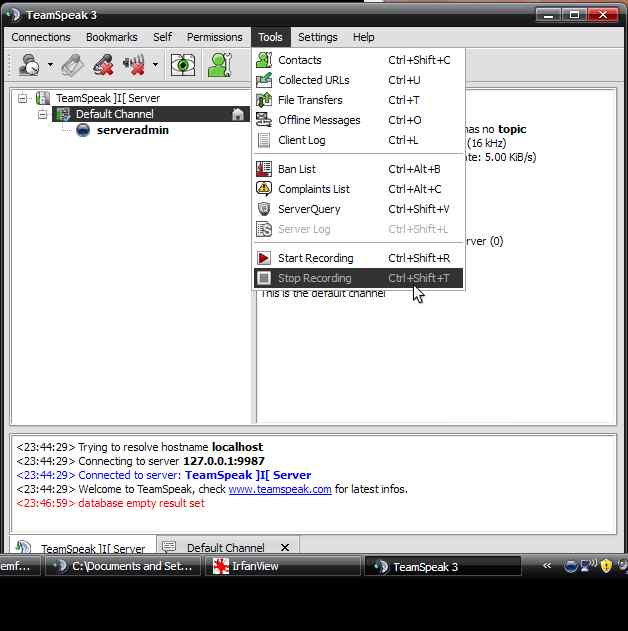Screen dimensions: 628x631
Task: Select the serveradmin user in the tree
Action: 132,130
